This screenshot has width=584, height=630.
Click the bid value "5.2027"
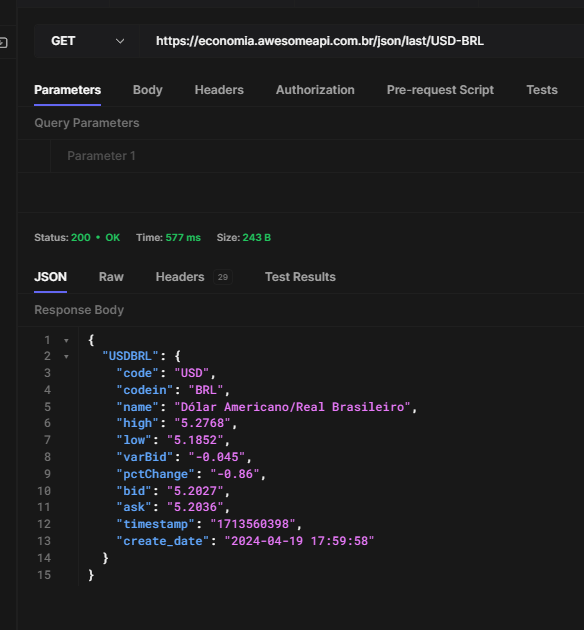(195, 491)
